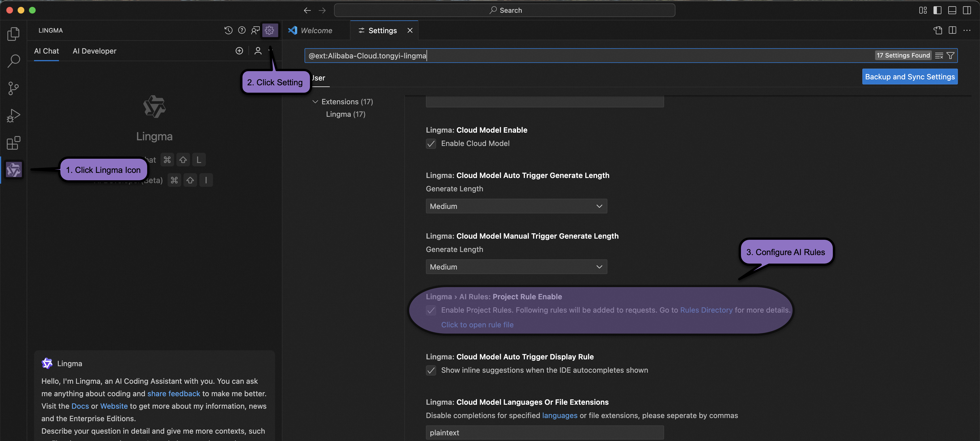The width and height of the screenshot is (980, 441).
Task: Open the Website link in Lingma chat
Action: [x=114, y=406]
